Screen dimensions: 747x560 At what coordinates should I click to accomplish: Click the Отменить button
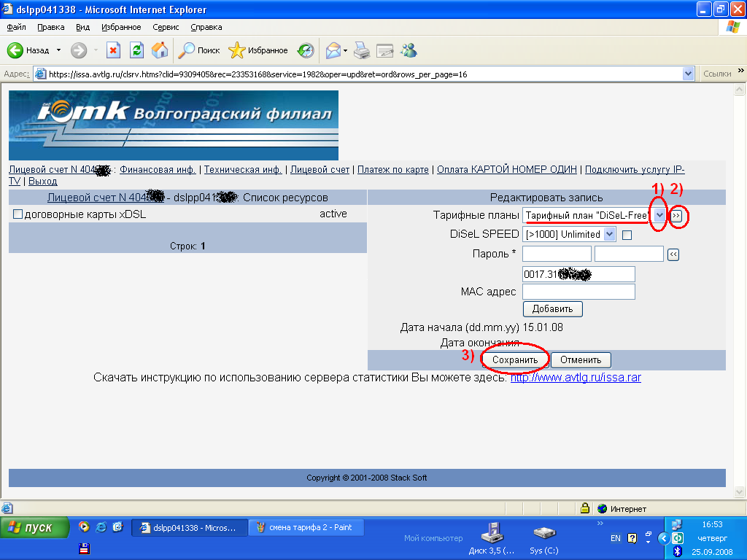pyautogui.click(x=581, y=360)
